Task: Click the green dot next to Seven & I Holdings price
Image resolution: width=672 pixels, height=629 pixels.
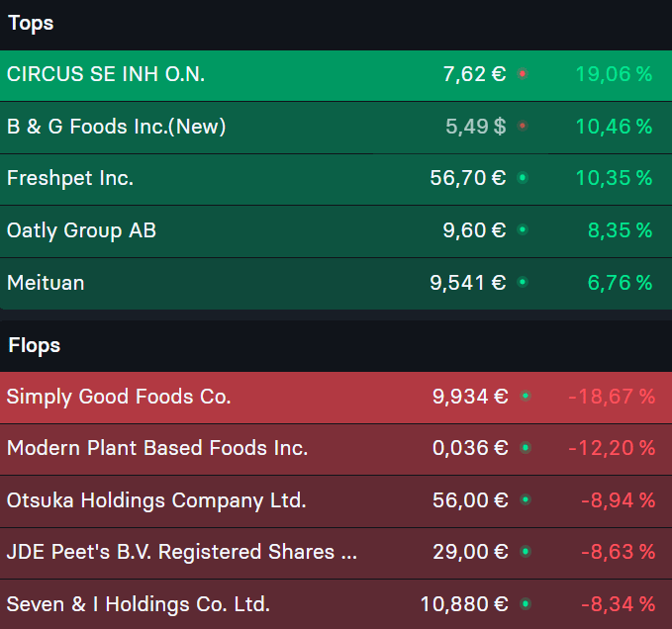Action: [x=526, y=604]
